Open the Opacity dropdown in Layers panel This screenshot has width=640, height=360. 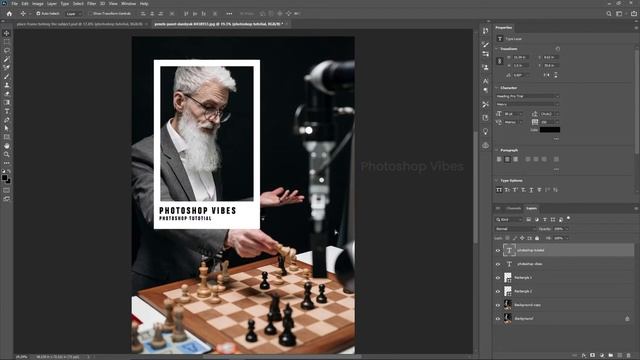pos(566,229)
